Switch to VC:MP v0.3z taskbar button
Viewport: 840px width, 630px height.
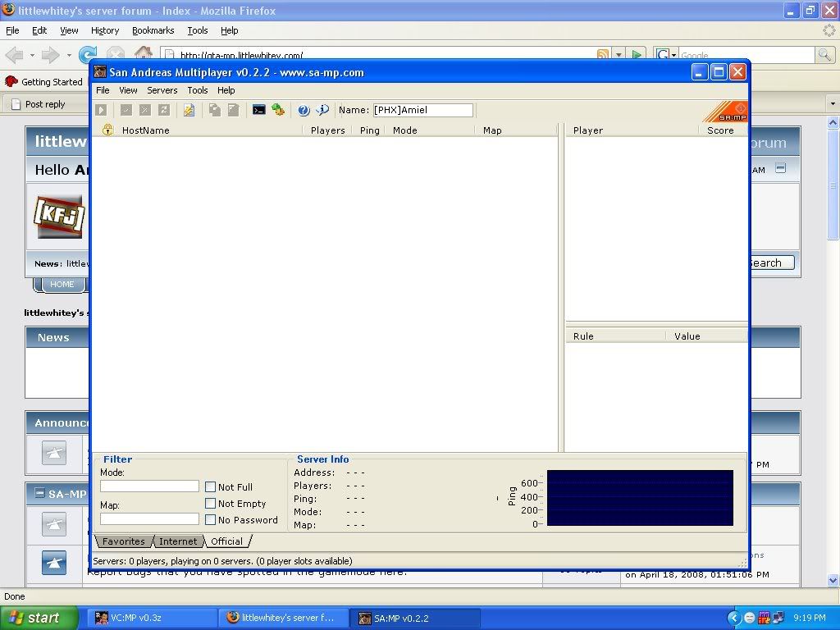tap(150, 618)
